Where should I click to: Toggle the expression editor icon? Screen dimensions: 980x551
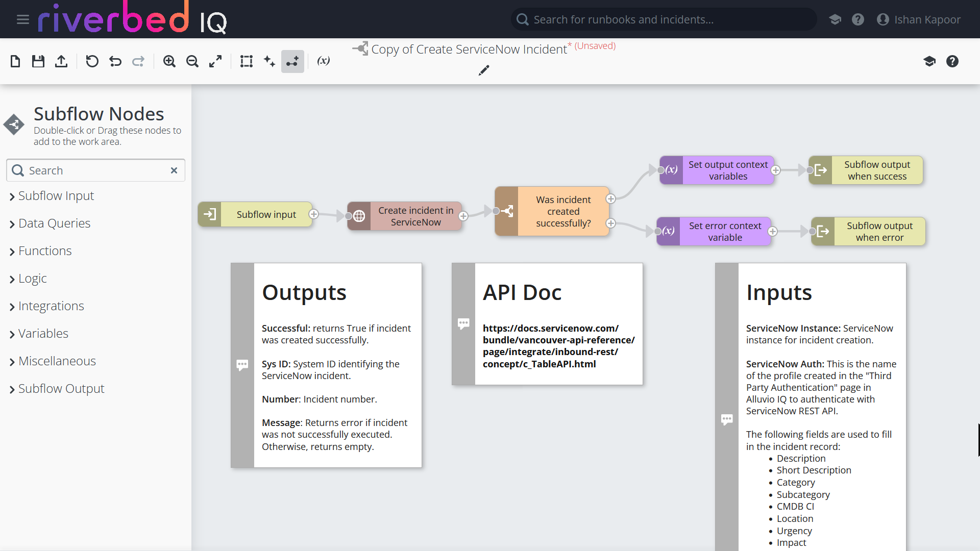coord(324,62)
